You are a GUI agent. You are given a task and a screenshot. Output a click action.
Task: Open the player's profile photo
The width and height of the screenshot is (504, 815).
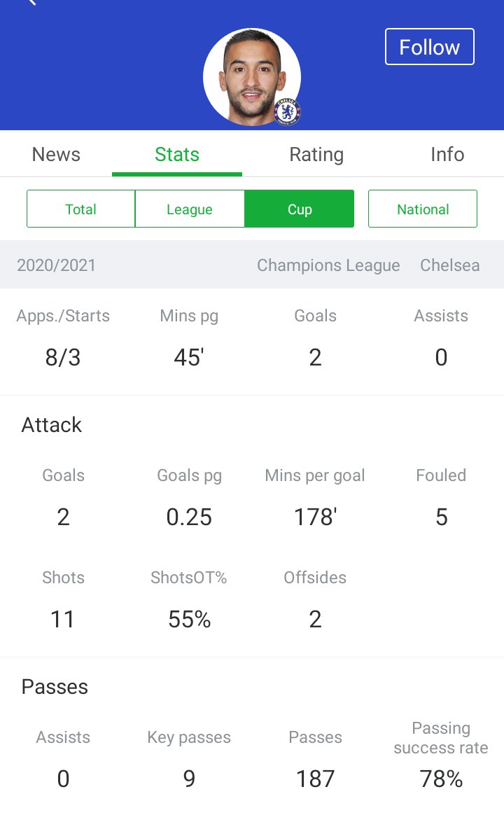coord(252,77)
